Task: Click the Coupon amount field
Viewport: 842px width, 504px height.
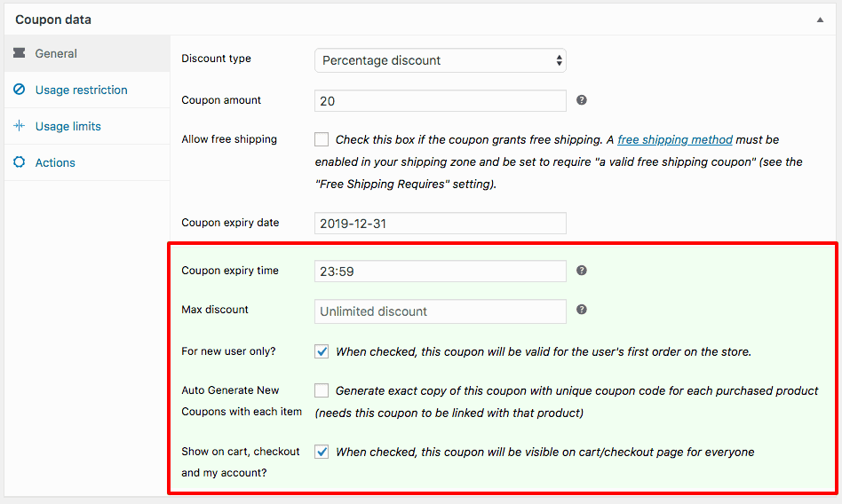Action: [x=441, y=101]
